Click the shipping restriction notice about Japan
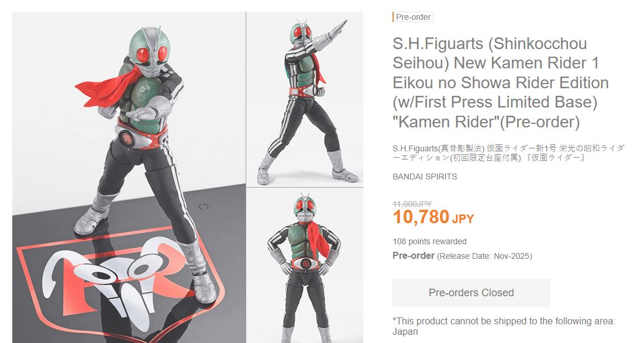Screen dimensions: 644x343 click(x=504, y=326)
